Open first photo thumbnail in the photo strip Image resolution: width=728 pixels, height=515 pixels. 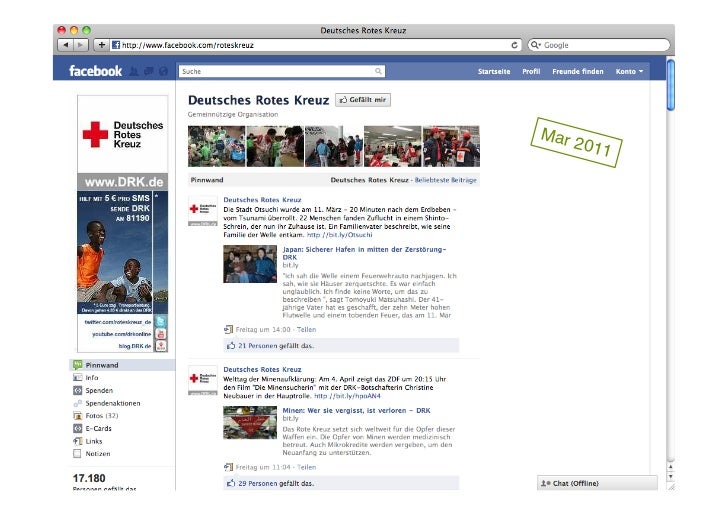click(x=216, y=146)
